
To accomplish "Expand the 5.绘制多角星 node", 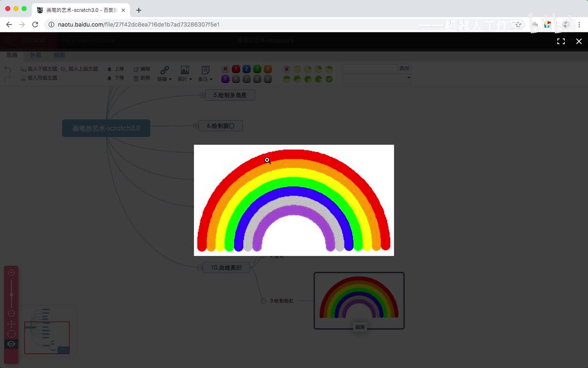I will coord(202,95).
